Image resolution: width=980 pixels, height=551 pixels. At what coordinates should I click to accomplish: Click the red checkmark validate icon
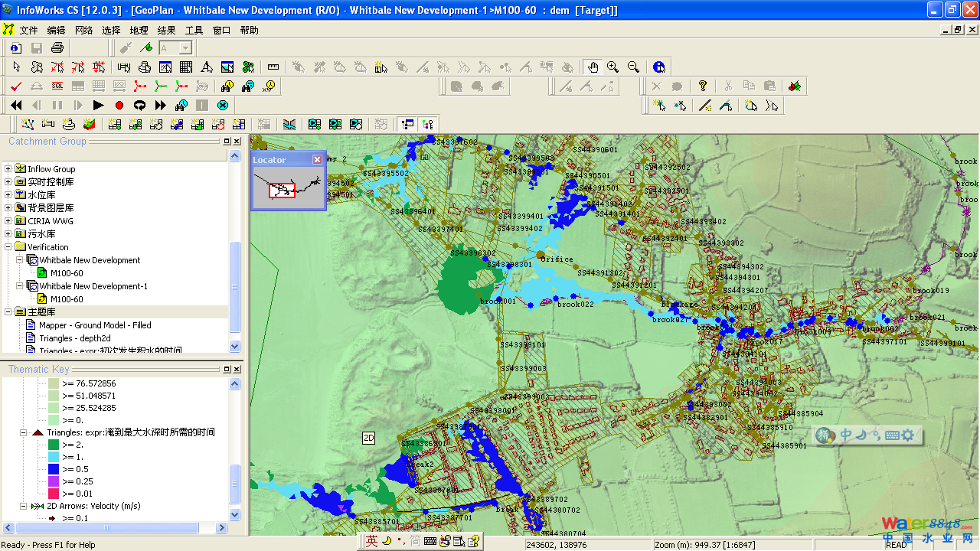[16, 86]
